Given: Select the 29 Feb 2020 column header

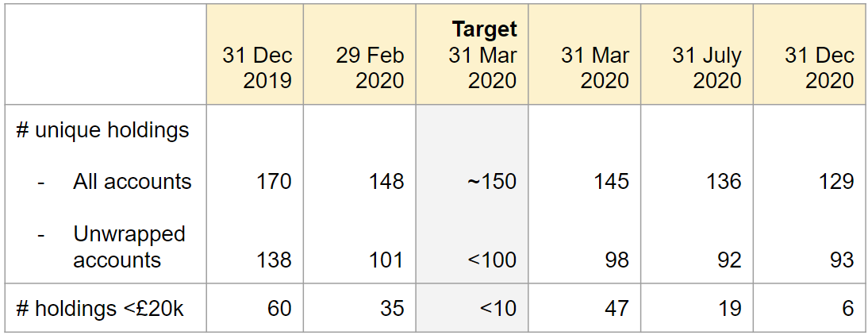Looking at the screenshot, I should (369, 67).
